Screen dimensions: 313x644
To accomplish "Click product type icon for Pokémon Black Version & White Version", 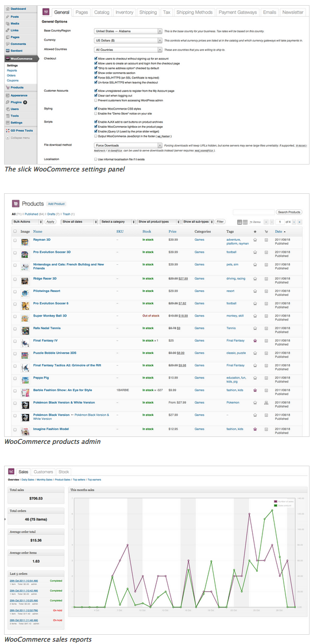I will pyautogui.click(x=266, y=403).
